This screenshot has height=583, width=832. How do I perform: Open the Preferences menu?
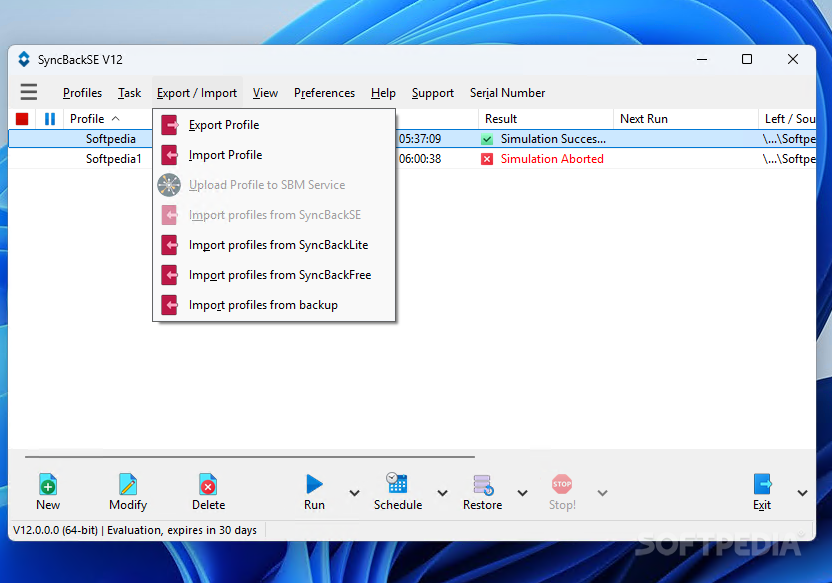tap(324, 93)
